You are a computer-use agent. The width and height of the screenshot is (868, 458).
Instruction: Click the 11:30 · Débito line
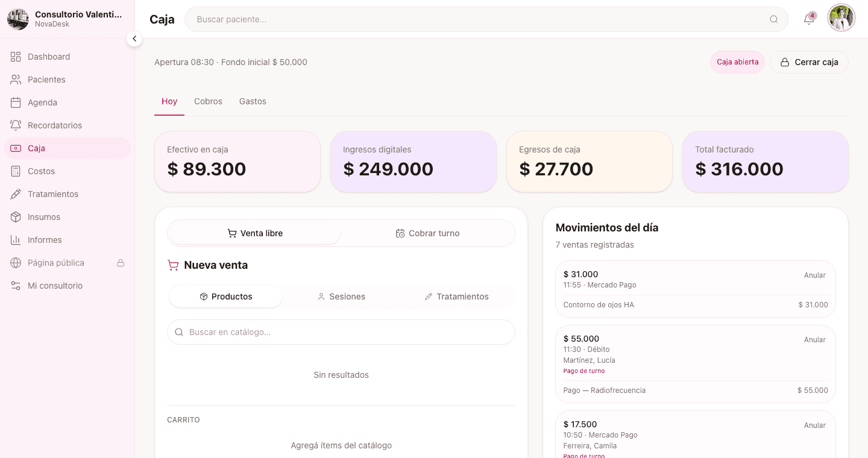587,350
